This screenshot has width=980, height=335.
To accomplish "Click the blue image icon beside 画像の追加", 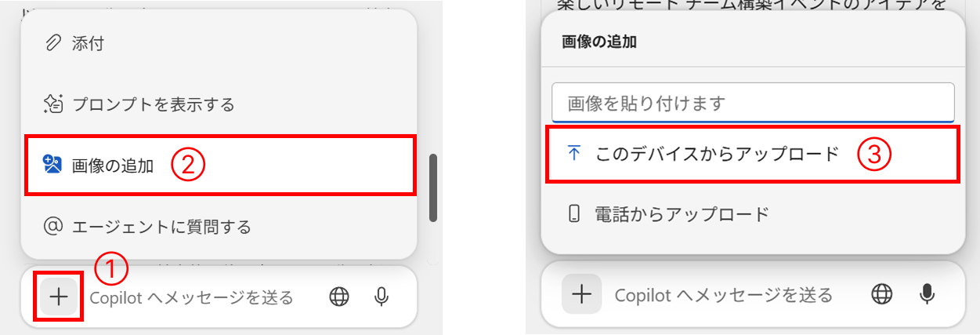I will point(52,165).
